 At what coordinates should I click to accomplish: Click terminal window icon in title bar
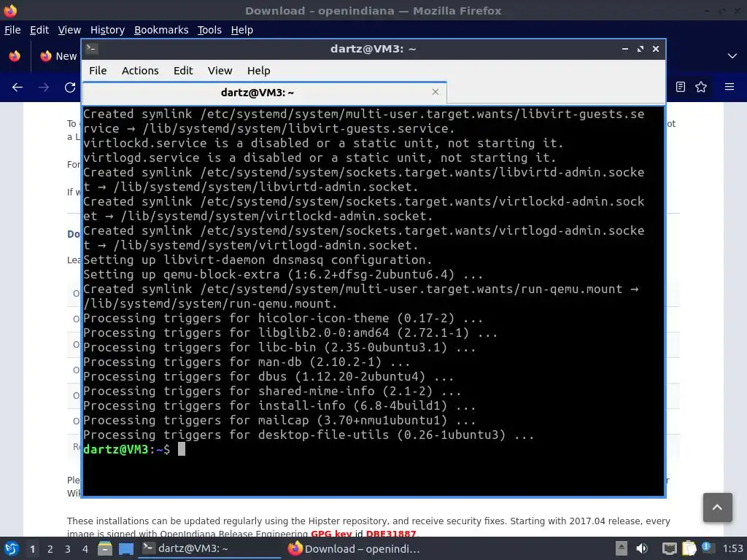point(92,49)
